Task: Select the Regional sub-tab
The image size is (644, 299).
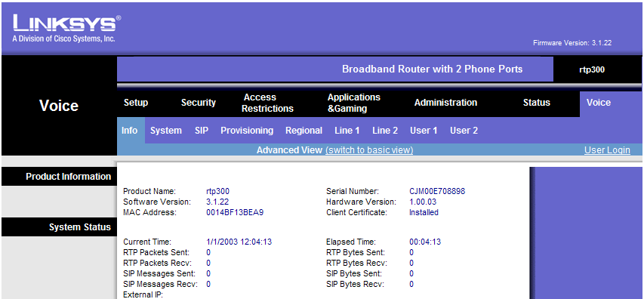Action: pos(304,131)
